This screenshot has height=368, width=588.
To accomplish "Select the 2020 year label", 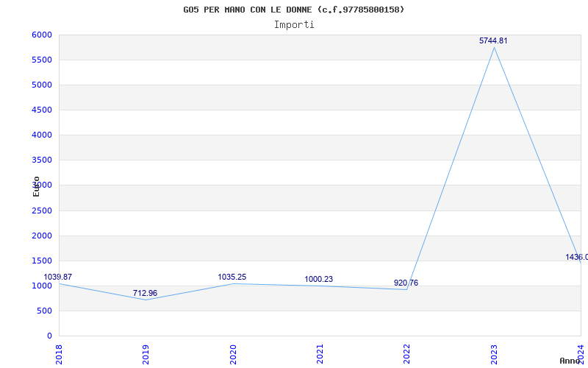I will click(233, 355).
